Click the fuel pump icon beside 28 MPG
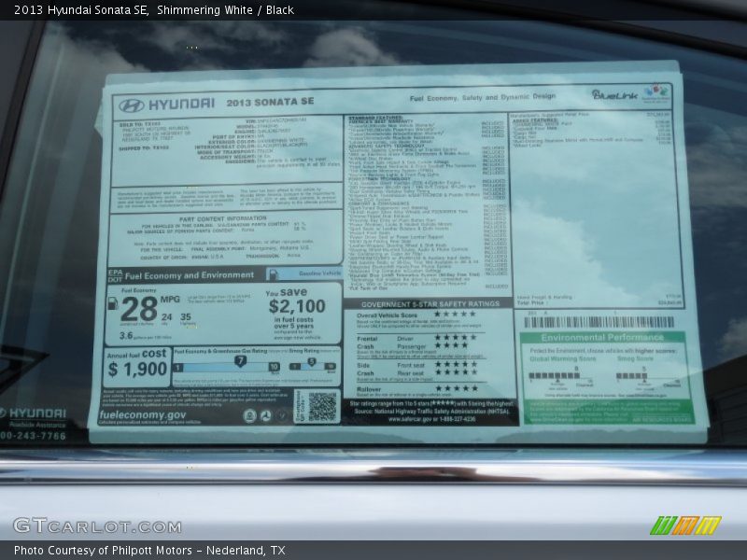Viewport: 747px width, 560px height. coord(113,303)
